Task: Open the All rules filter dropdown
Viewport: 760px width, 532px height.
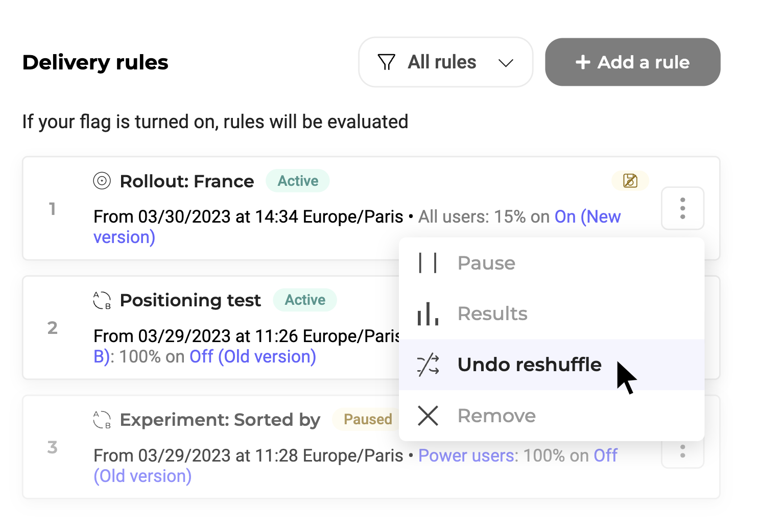Action: pos(446,62)
